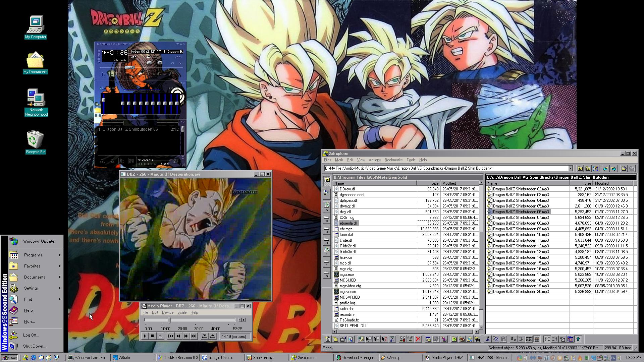
Task: Click the back arrow icon next to address bar
Action: 605,169
